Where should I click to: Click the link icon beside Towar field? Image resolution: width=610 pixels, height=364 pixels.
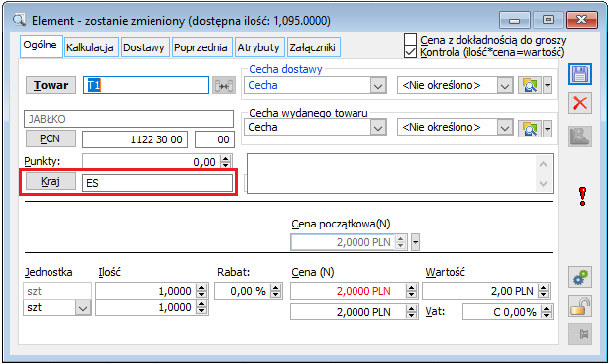point(224,85)
